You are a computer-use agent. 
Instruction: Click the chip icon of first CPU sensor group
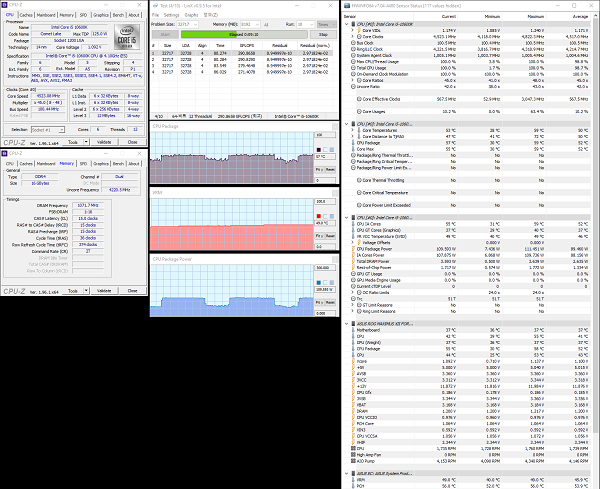coord(353,24)
